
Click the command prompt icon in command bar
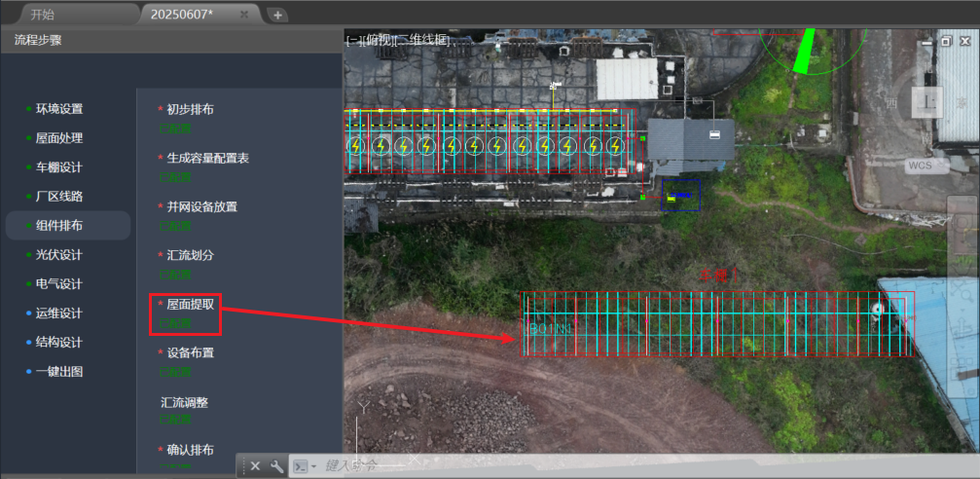(301, 466)
